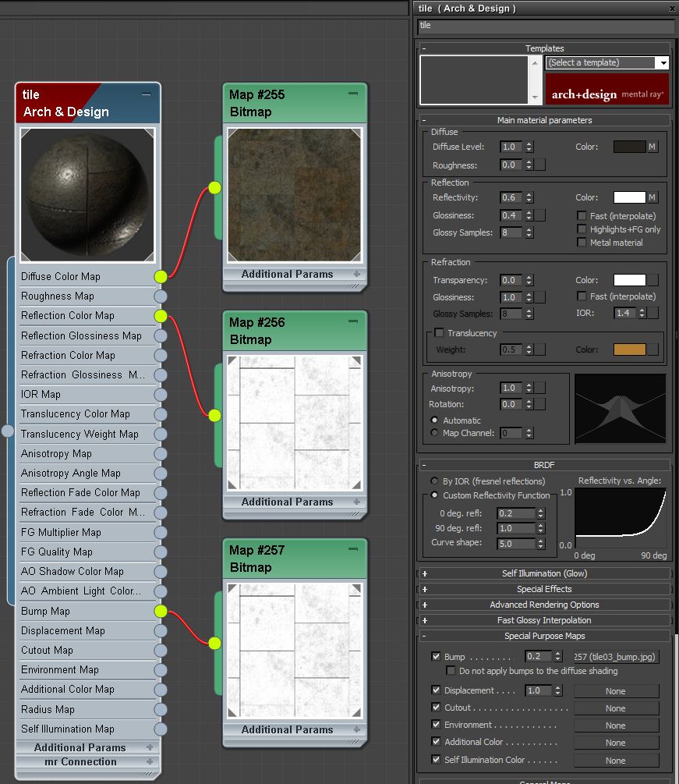
Task: Select Custom Reflectivity Function radio
Action: 434,495
